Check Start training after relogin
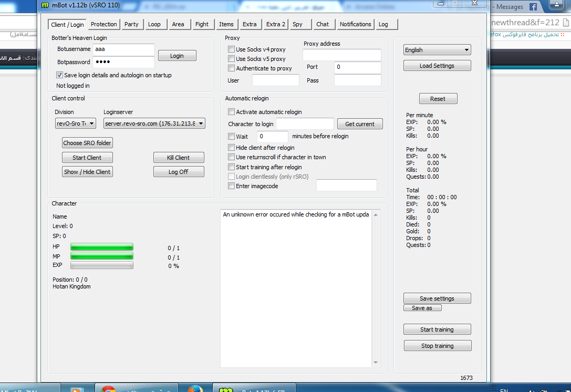Viewport: 571px width, 392px height. click(231, 167)
